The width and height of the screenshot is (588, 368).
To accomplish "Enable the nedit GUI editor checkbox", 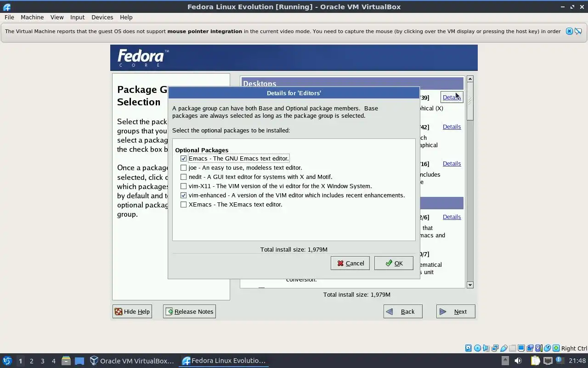I will tap(183, 177).
